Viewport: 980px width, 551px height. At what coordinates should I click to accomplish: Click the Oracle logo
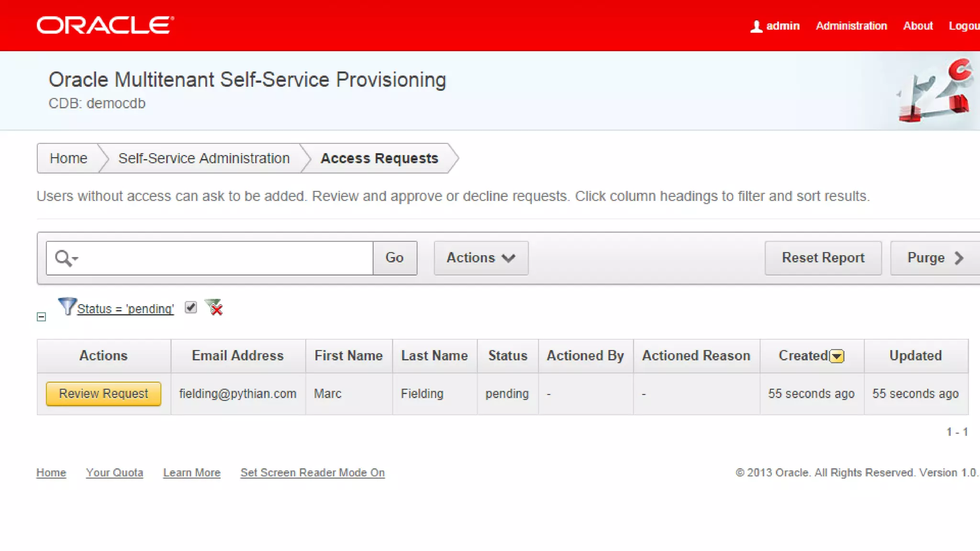[x=105, y=25]
